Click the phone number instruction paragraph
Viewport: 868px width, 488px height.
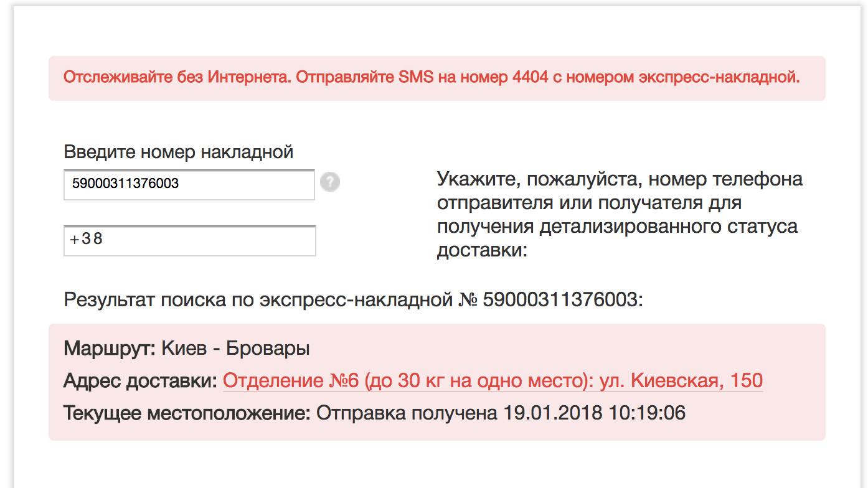(x=619, y=215)
